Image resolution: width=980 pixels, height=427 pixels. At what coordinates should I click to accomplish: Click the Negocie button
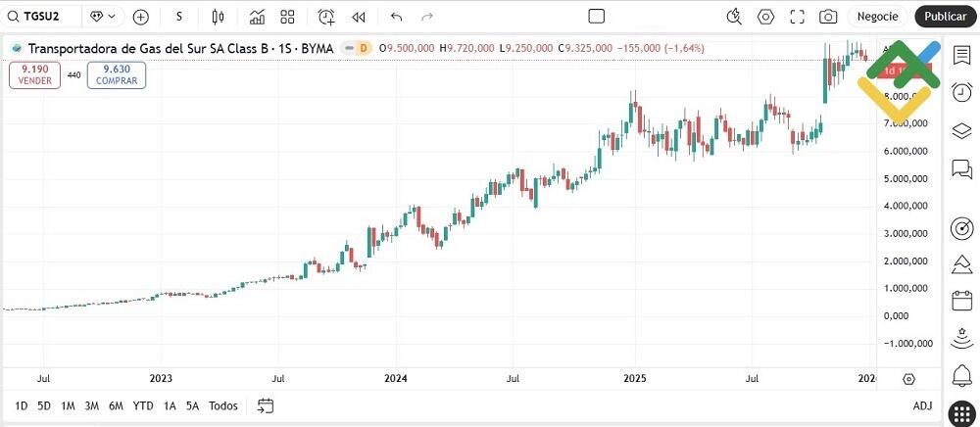tap(877, 17)
